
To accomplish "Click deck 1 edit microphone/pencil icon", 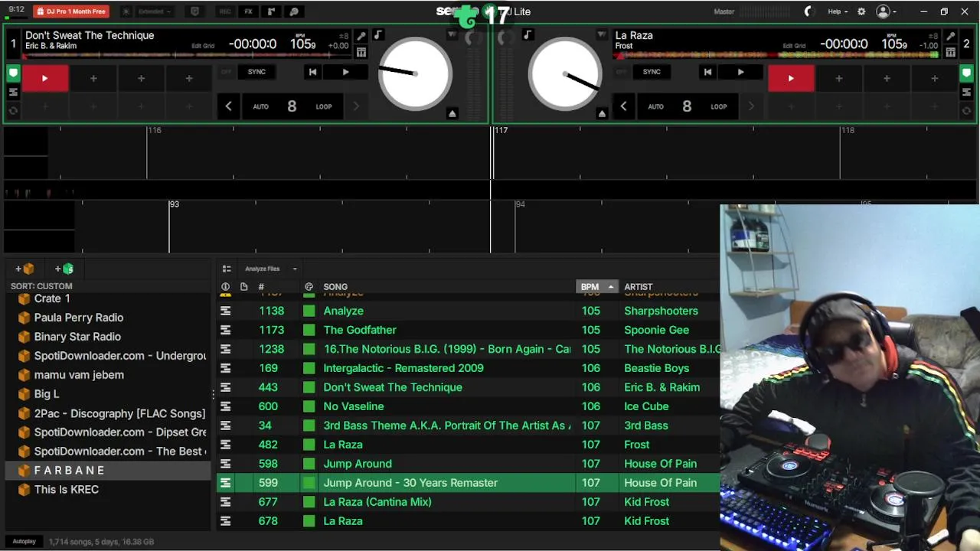I will tap(361, 36).
